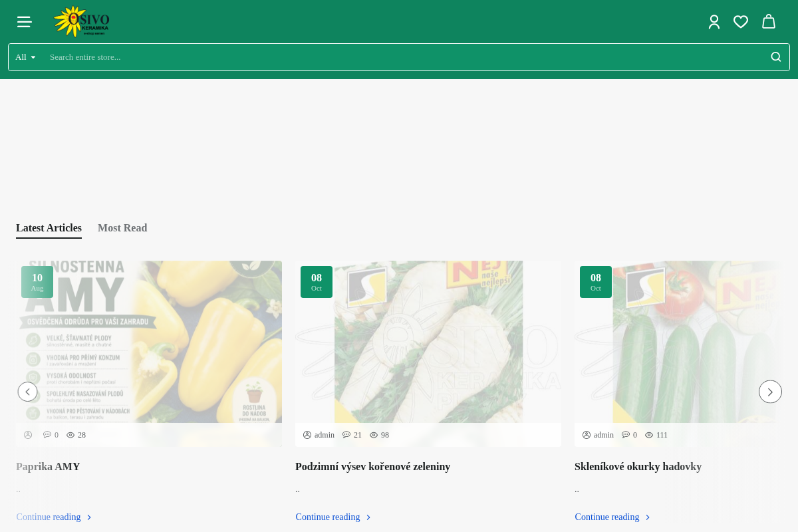Screen dimensions: 798x532
Task: Click admin author on Skleníkové okurky article
Action: pos(598,435)
